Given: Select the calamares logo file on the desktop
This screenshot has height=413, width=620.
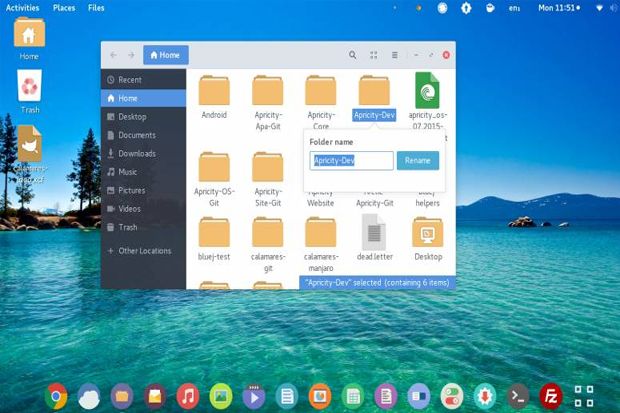Looking at the screenshot, I should click(30, 154).
